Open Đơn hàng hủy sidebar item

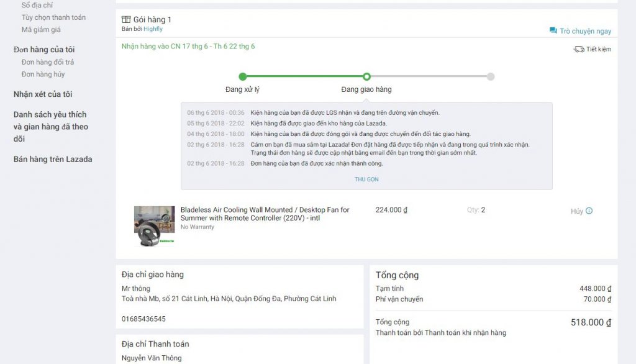pyautogui.click(x=43, y=74)
